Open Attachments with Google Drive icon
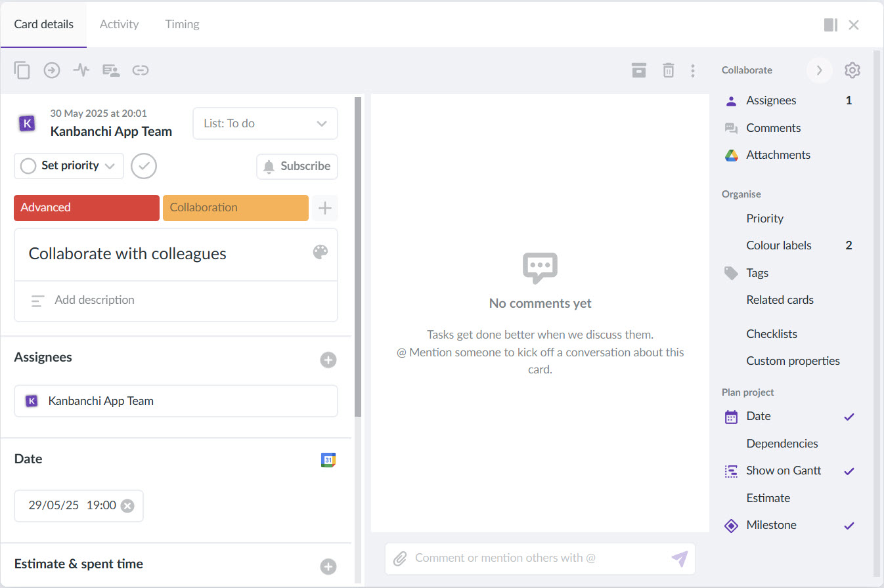Image resolution: width=884 pixels, height=588 pixels. click(778, 155)
